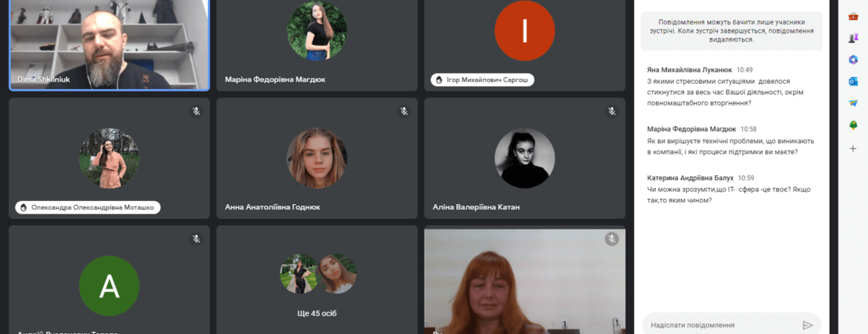Image resolution: width=868 pixels, height=334 pixels.
Task: Click the send message arrow icon
Action: coord(808,325)
